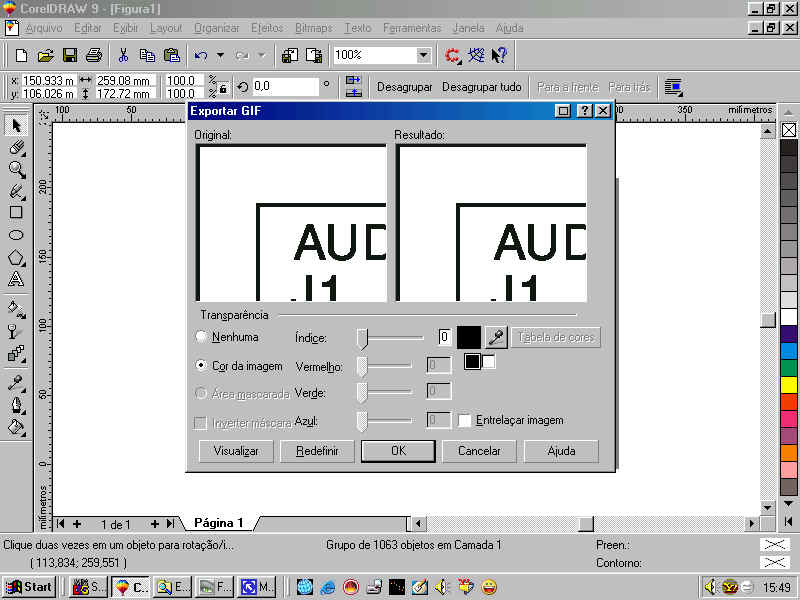Viewport: 800px width, 600px height.
Task: Open the Efeitos menu
Action: [x=267, y=28]
